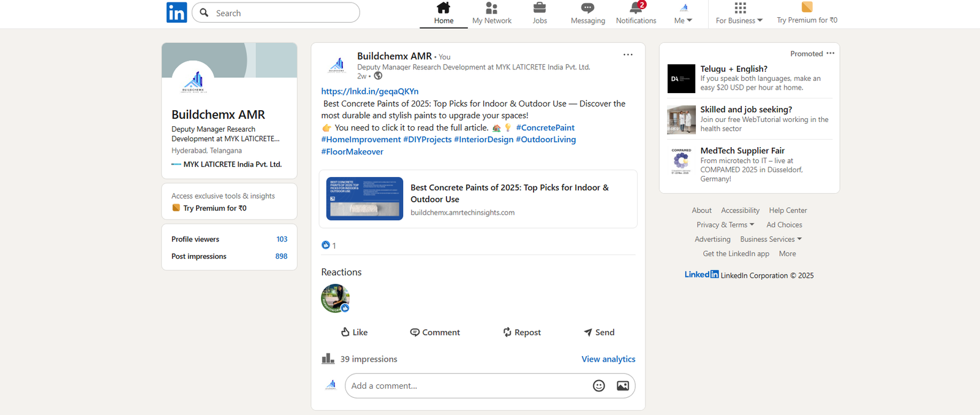
Task: View Notifications with the bell icon
Action: (636, 13)
